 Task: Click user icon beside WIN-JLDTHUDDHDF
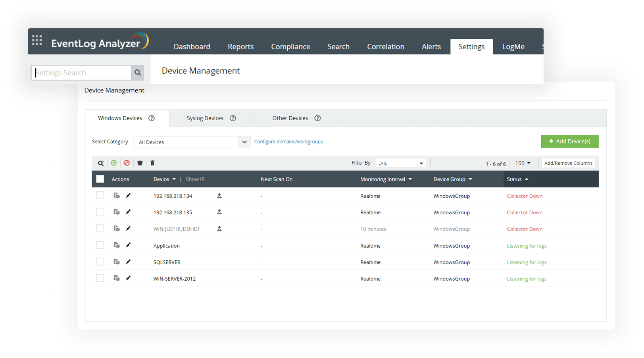(x=219, y=229)
